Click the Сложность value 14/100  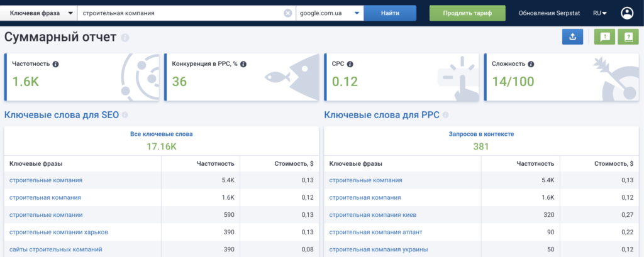(513, 82)
